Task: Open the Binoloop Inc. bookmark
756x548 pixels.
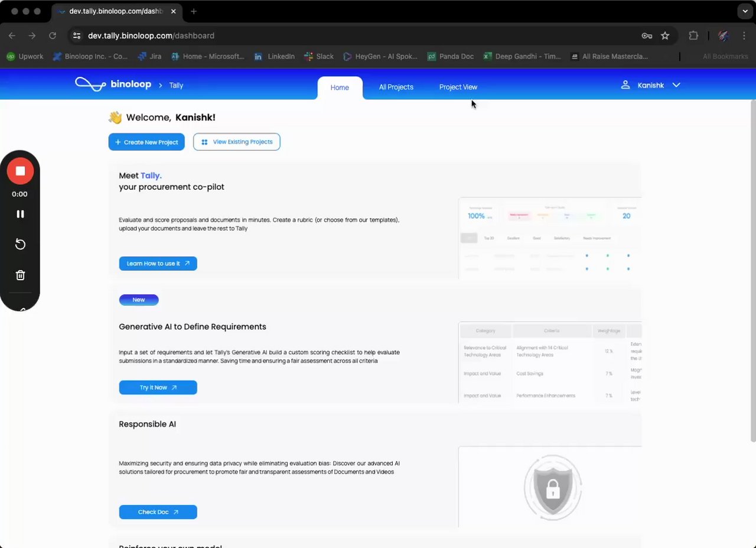Action: tap(90, 57)
